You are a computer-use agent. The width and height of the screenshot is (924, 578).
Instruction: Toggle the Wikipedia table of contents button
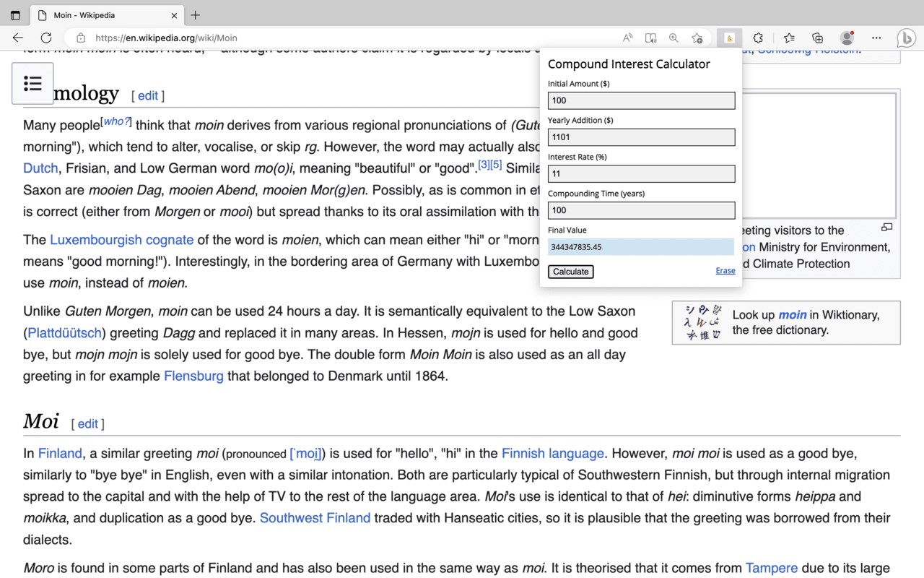click(32, 84)
